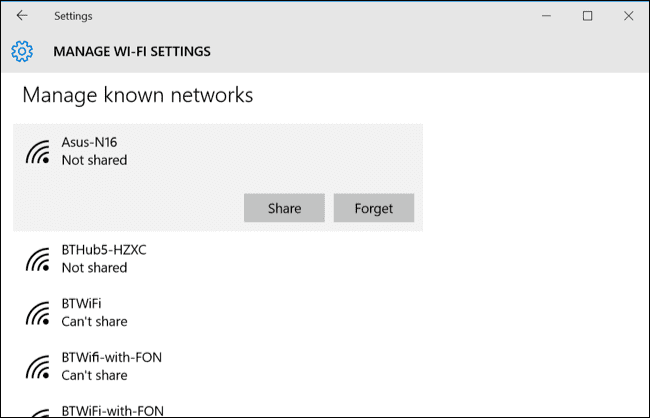Go back with the arrow icon
Image resolution: width=650 pixels, height=418 pixels.
click(x=22, y=16)
